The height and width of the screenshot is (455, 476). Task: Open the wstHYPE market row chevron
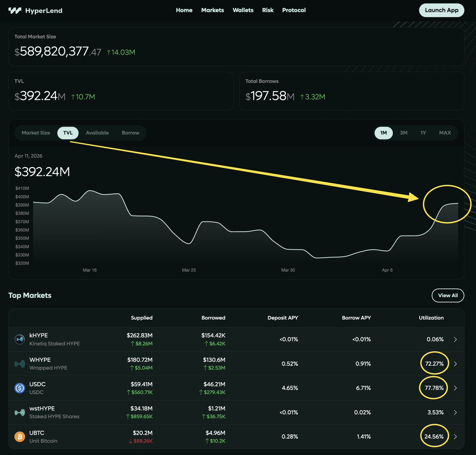click(x=455, y=413)
